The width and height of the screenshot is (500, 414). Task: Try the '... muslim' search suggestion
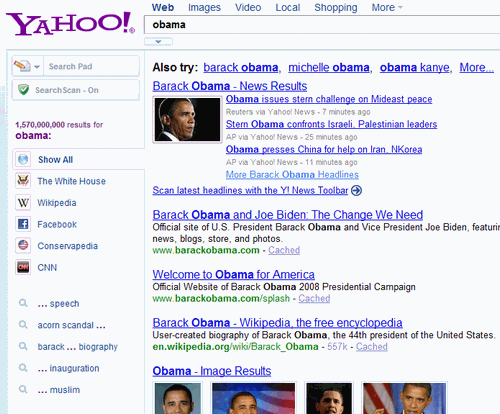[59, 390]
